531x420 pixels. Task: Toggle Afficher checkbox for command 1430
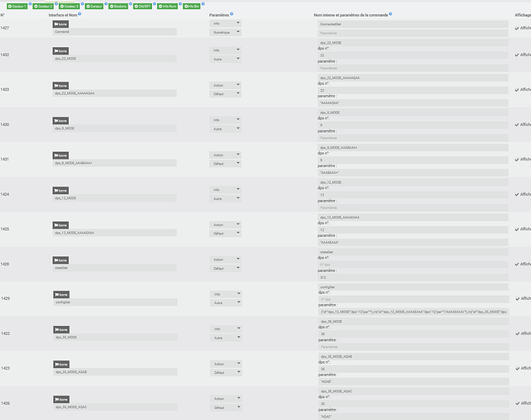tap(517, 124)
